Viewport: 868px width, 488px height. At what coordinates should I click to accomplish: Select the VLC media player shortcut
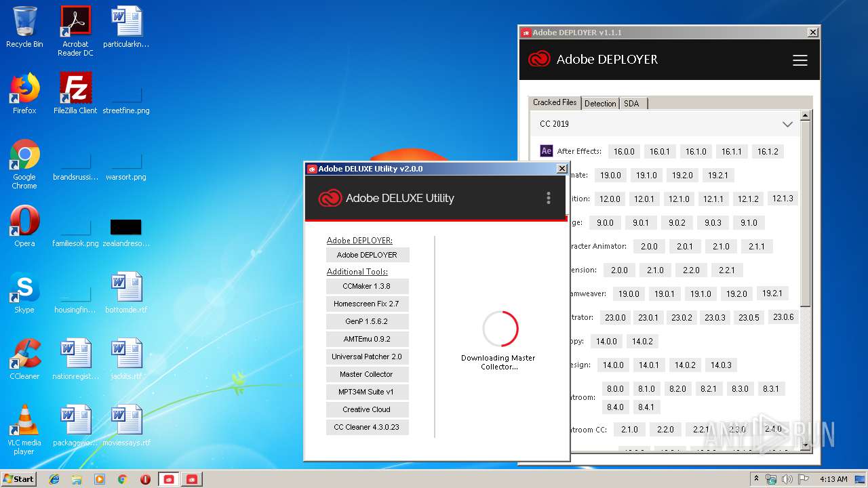tap(24, 430)
